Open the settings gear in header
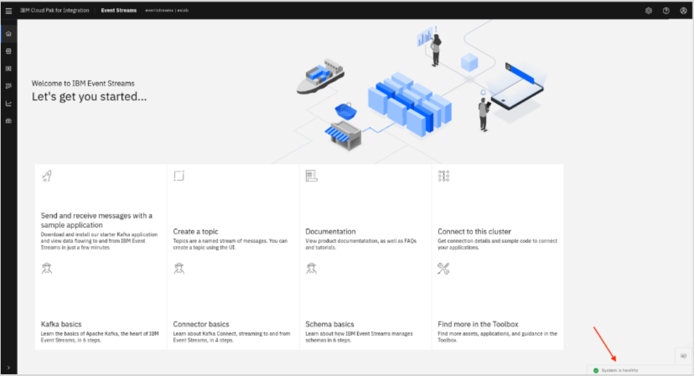The width and height of the screenshot is (694, 376). tap(648, 11)
